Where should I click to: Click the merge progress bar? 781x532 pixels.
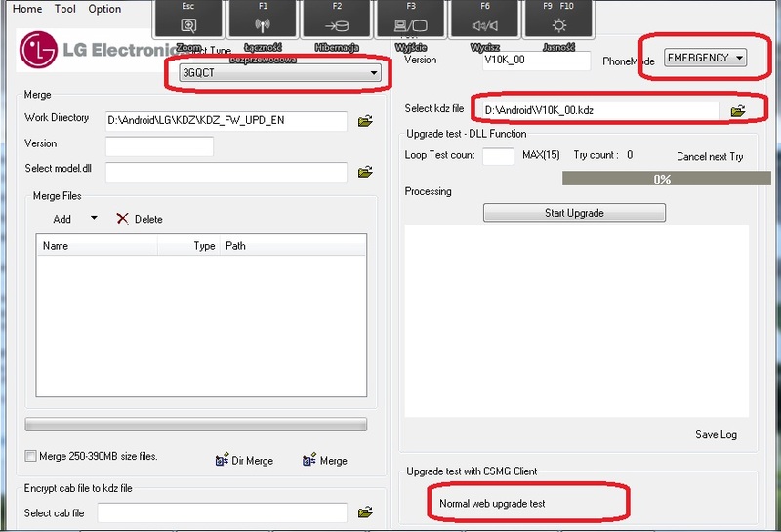(x=196, y=425)
